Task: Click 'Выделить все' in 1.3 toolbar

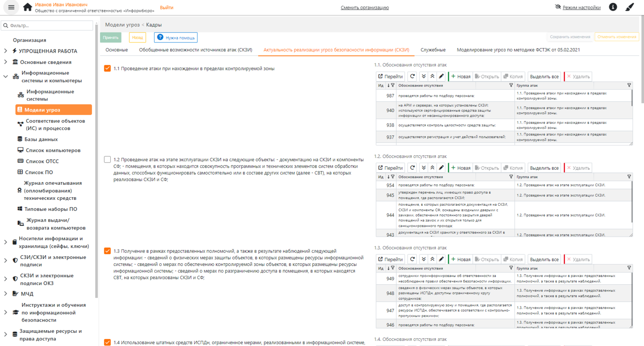Action: tap(544, 259)
